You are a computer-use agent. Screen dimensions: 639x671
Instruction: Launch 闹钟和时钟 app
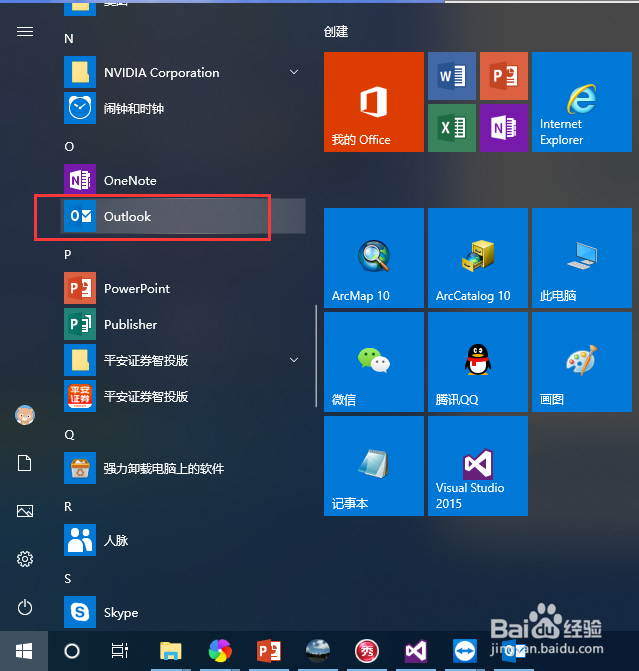[184, 108]
